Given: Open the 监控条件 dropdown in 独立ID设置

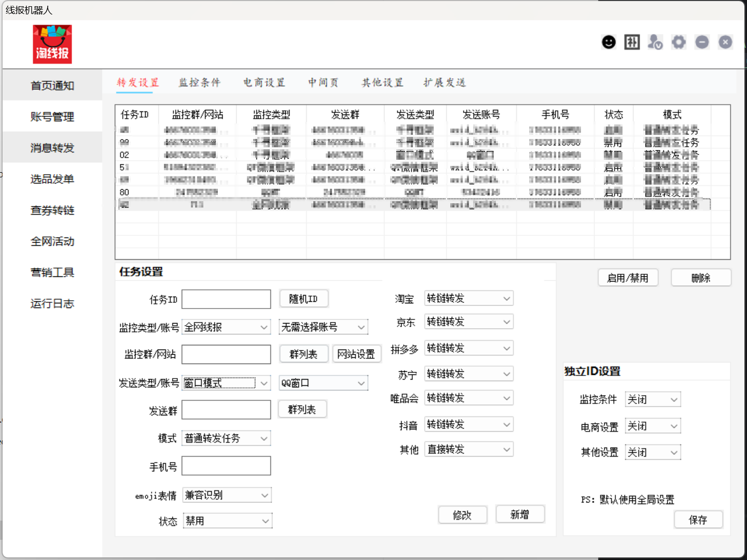Looking at the screenshot, I should (x=653, y=399).
